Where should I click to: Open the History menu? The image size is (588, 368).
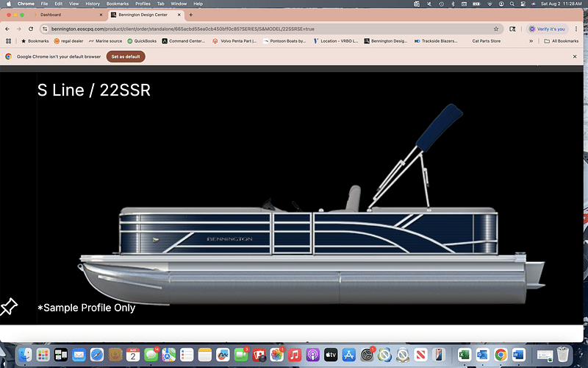coord(93,4)
